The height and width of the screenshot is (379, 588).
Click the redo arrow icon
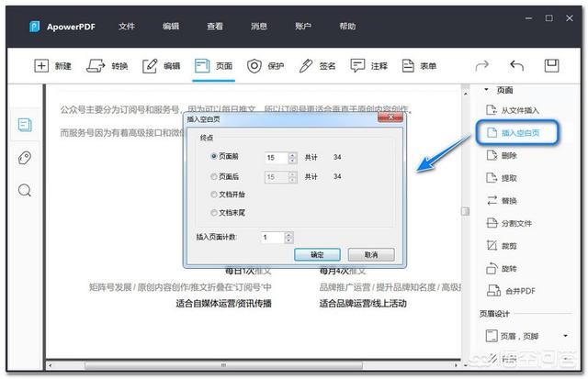[x=481, y=66]
